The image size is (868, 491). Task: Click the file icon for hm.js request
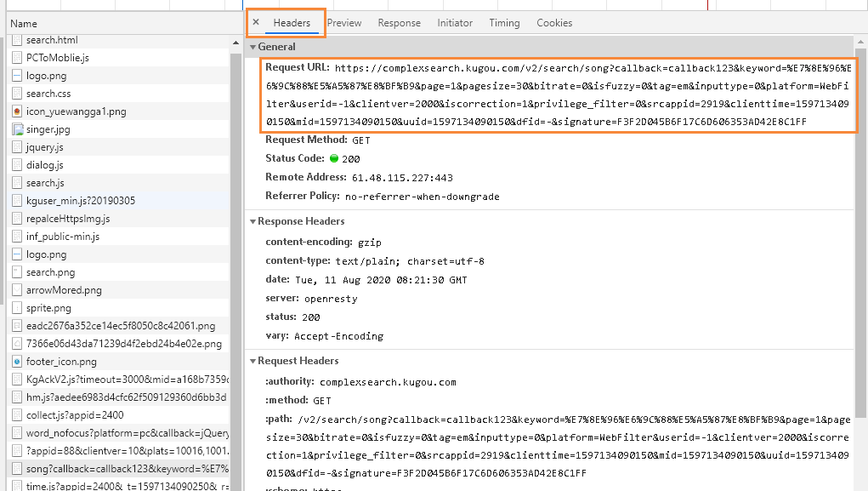point(17,397)
